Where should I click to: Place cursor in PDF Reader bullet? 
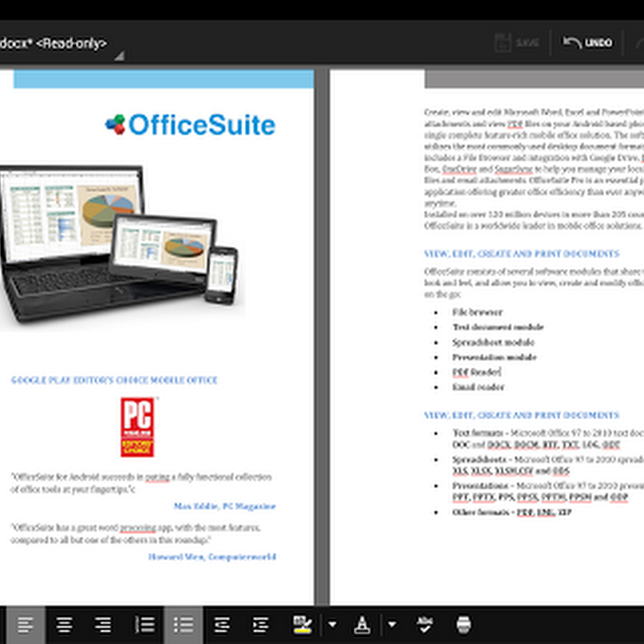coord(477,372)
